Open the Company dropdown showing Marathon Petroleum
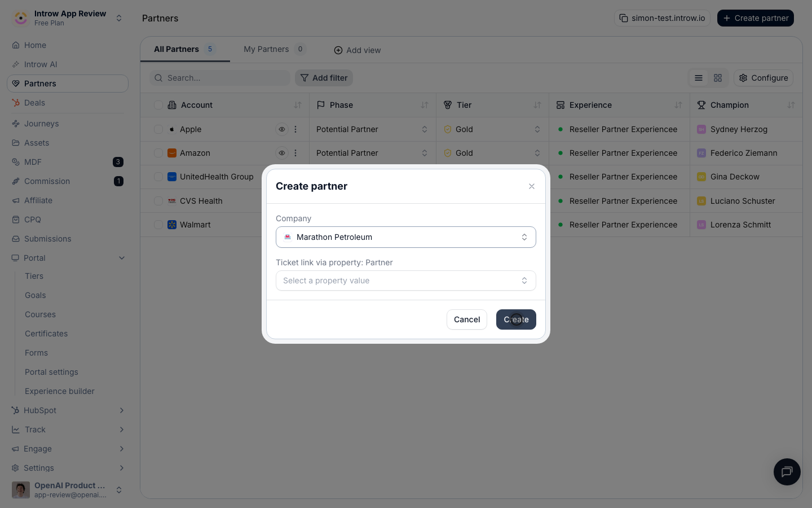 tap(406, 237)
